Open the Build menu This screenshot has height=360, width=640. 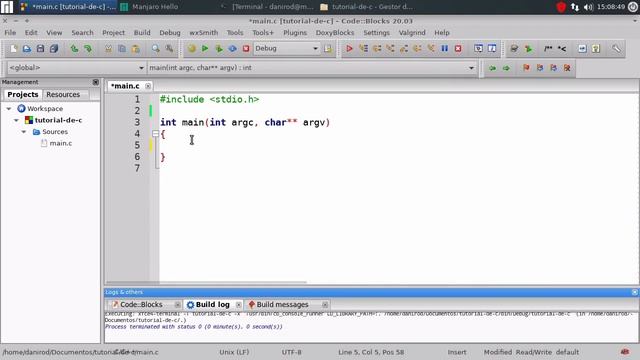click(x=142, y=33)
